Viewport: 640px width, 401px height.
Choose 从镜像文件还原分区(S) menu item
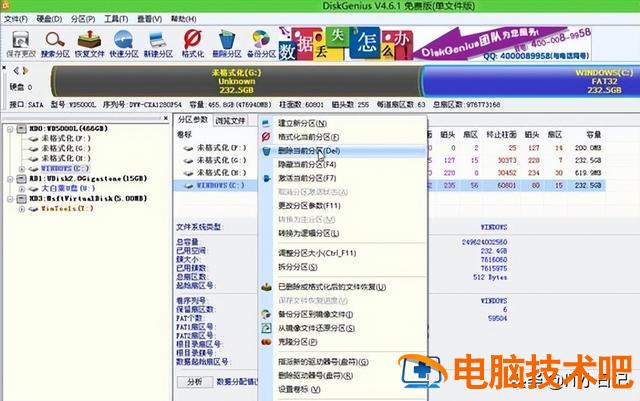pyautogui.click(x=343, y=328)
